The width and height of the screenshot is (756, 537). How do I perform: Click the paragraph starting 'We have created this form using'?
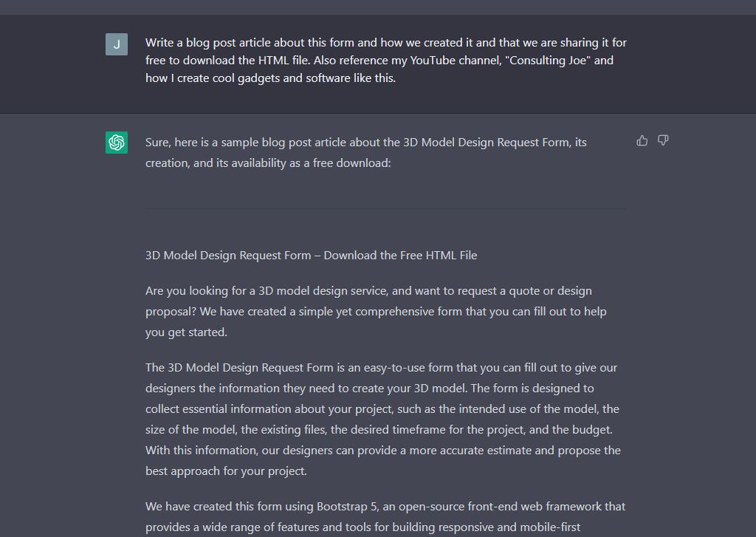click(385, 517)
